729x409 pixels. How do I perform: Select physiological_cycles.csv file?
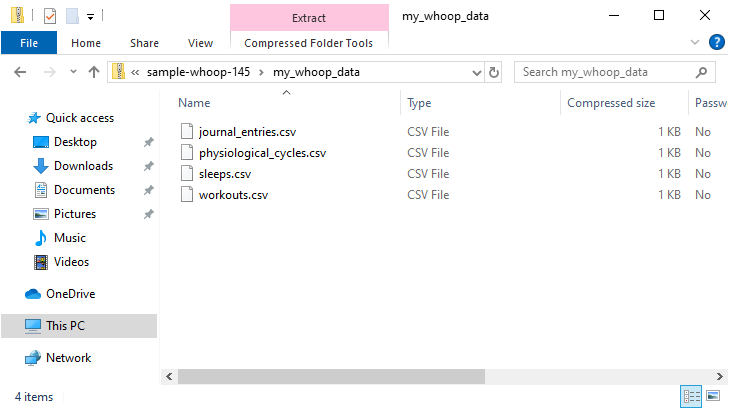pyautogui.click(x=263, y=153)
